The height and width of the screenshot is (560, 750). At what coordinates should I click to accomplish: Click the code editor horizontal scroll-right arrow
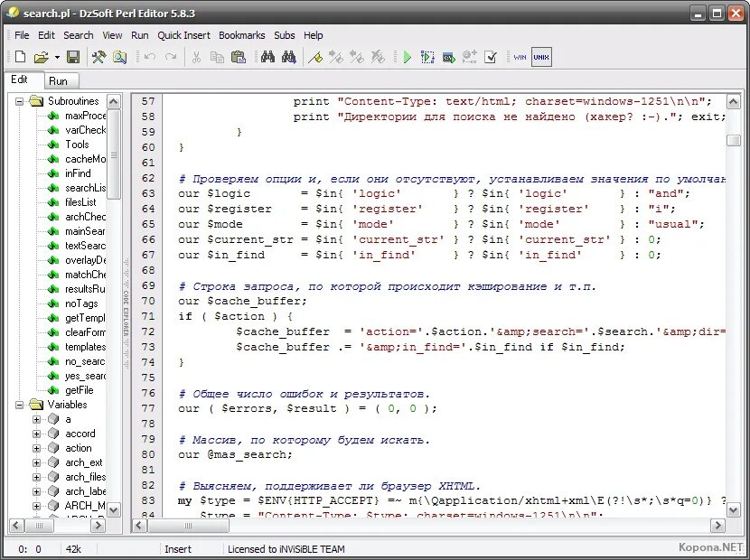(x=717, y=526)
